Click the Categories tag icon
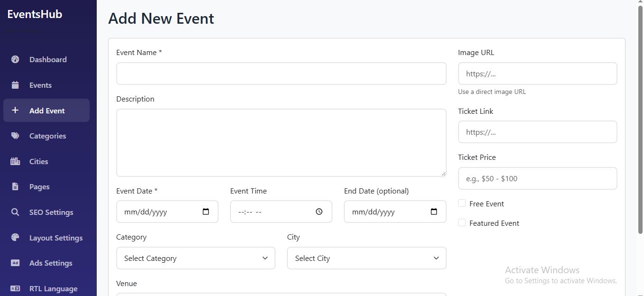This screenshot has height=296, width=644. [15, 136]
